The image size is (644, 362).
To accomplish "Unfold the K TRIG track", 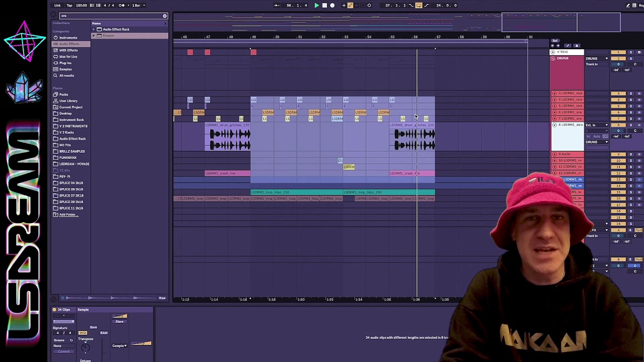I will pyautogui.click(x=553, y=52).
